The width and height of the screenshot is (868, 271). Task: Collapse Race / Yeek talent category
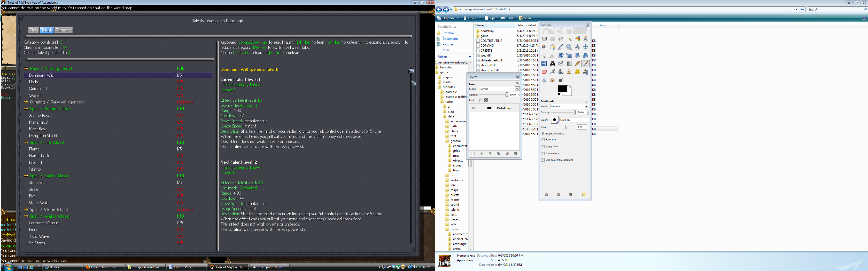(26, 68)
